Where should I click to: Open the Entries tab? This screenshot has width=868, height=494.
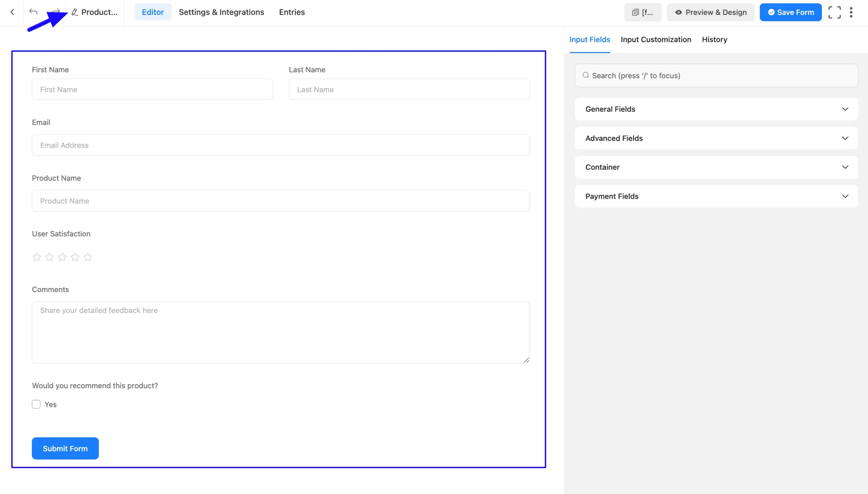(292, 12)
